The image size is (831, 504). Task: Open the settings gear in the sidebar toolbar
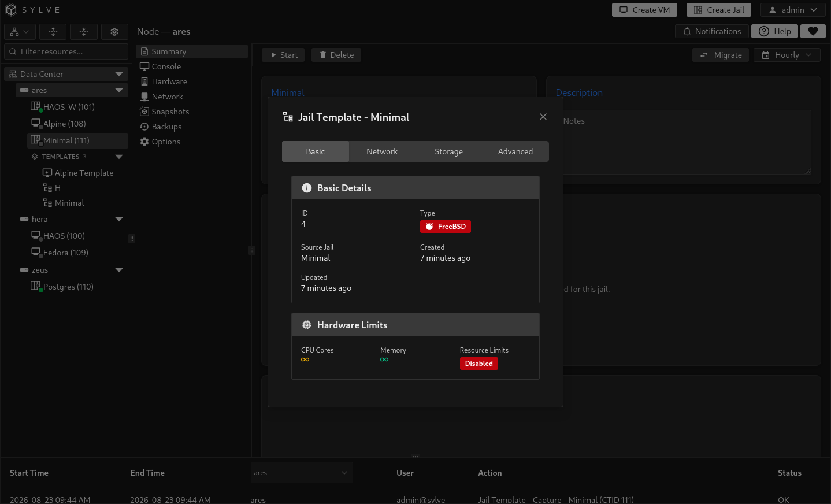click(x=114, y=32)
